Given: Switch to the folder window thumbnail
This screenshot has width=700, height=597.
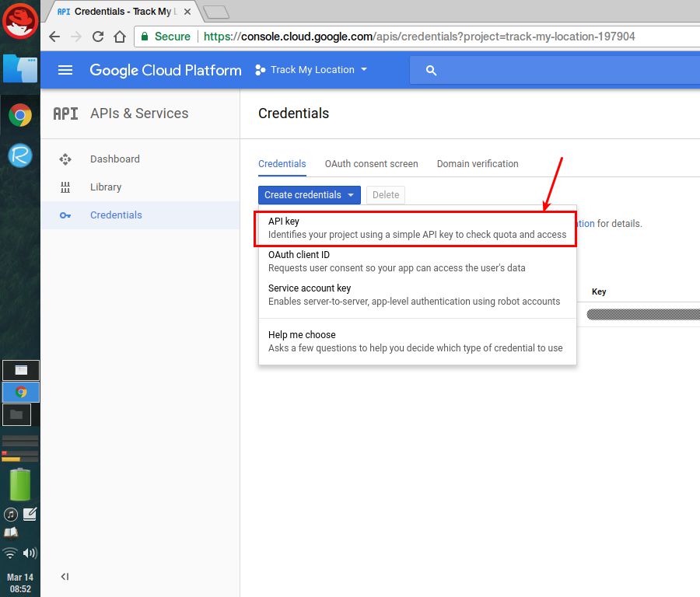Looking at the screenshot, I should [x=17, y=414].
